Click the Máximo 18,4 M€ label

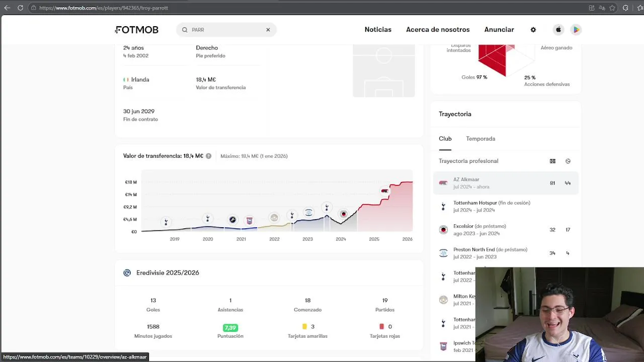[x=254, y=156]
